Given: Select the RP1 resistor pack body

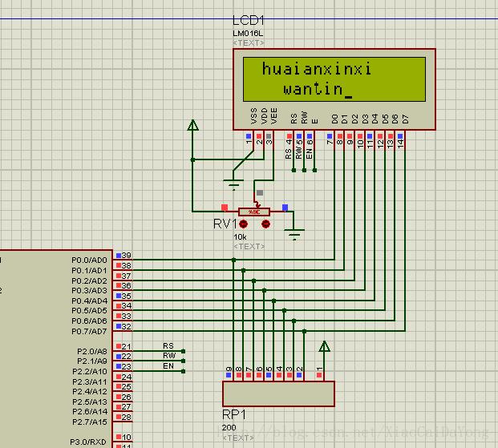Looking at the screenshot, I should (278, 394).
